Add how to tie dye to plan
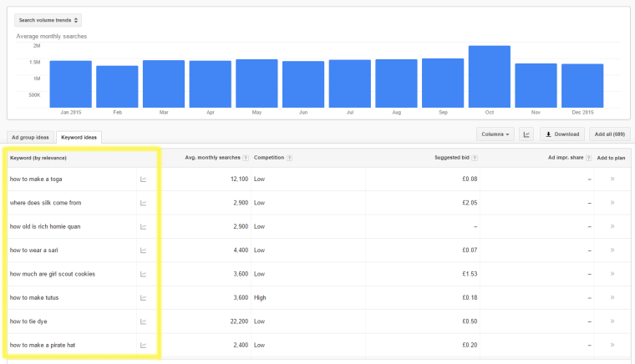The height and width of the screenshot is (364, 635). tap(612, 321)
